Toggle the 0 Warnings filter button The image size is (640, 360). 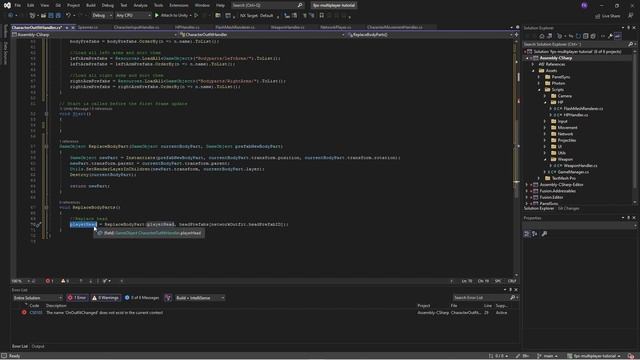pyautogui.click(x=105, y=298)
